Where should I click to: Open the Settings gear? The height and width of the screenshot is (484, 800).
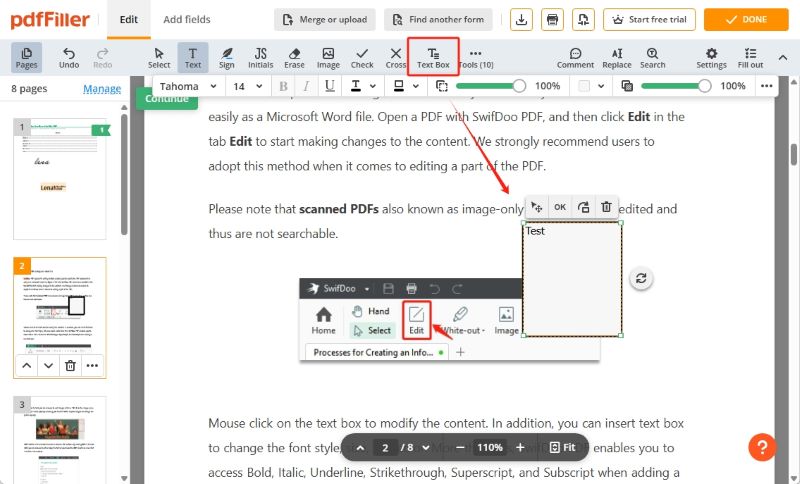click(x=711, y=58)
